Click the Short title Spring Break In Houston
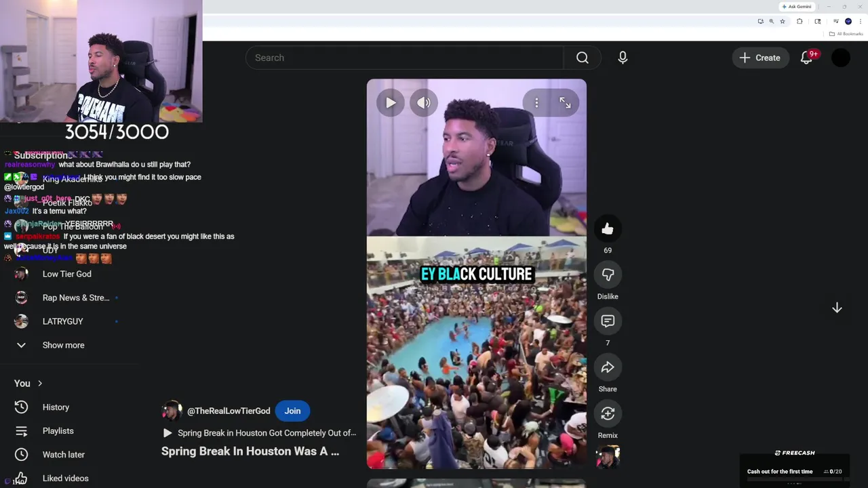The image size is (868, 488). coord(250,451)
